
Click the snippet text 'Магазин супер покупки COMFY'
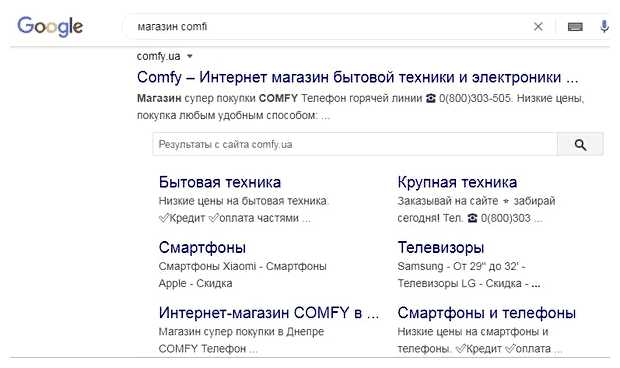[x=217, y=98]
